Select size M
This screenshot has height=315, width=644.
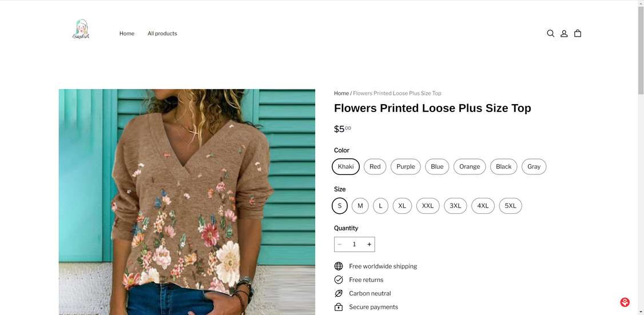pos(360,206)
